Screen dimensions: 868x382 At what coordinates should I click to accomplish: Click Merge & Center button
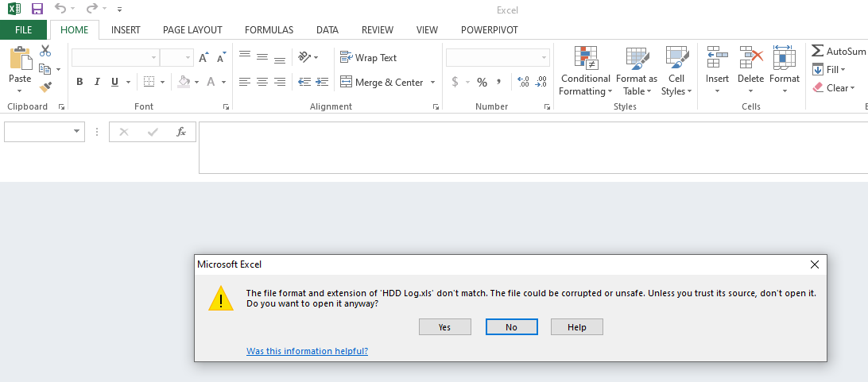coord(382,82)
